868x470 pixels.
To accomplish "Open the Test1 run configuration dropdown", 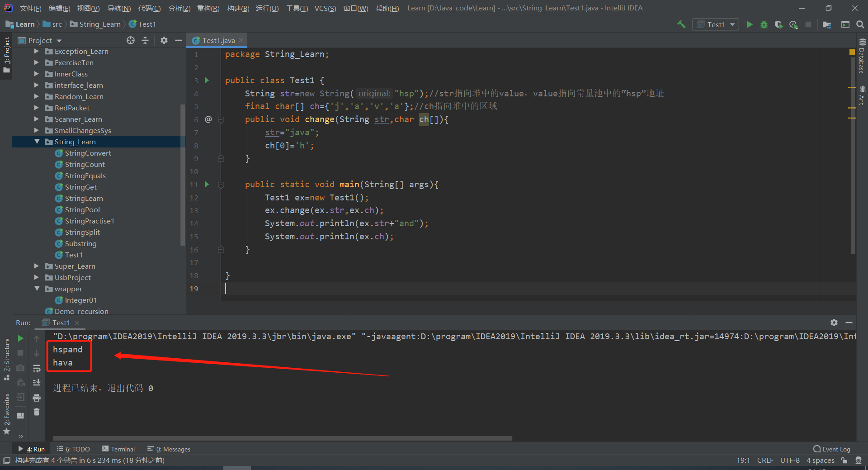I will click(x=716, y=24).
